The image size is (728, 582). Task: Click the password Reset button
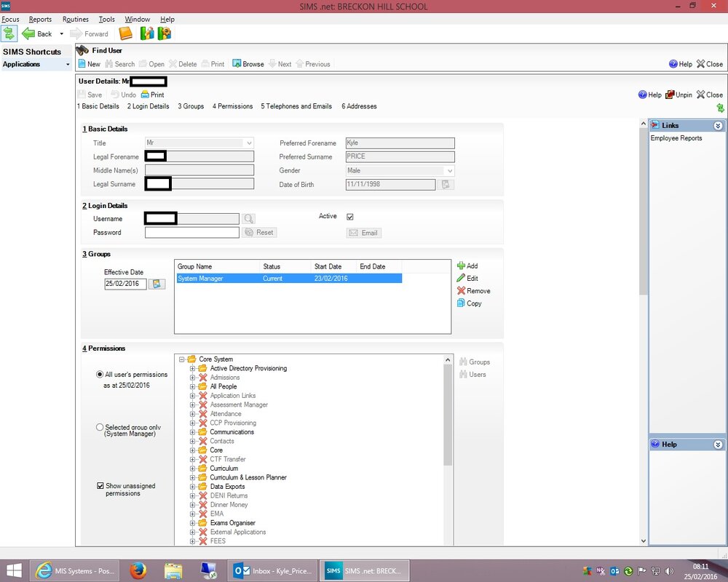259,233
